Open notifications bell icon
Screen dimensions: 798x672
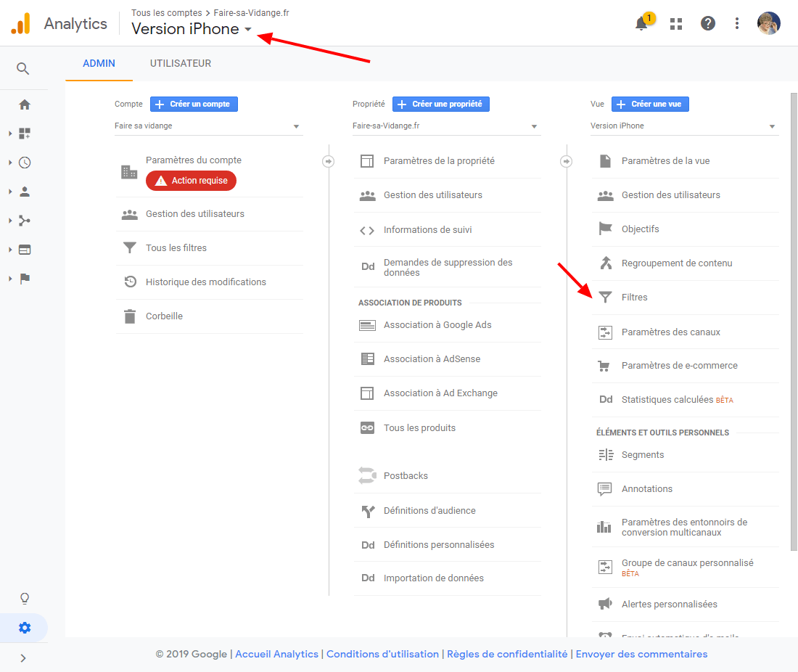pos(641,23)
